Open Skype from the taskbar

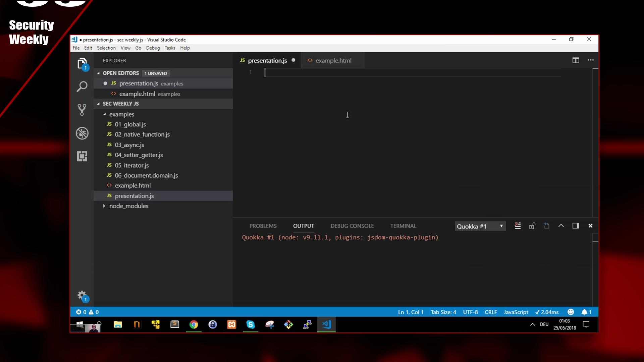point(251,324)
